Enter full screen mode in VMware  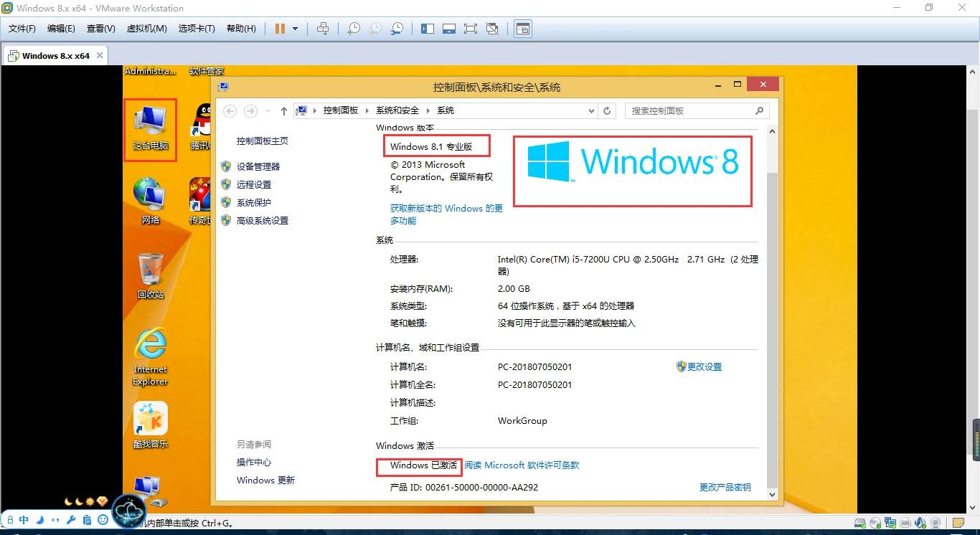(x=471, y=29)
